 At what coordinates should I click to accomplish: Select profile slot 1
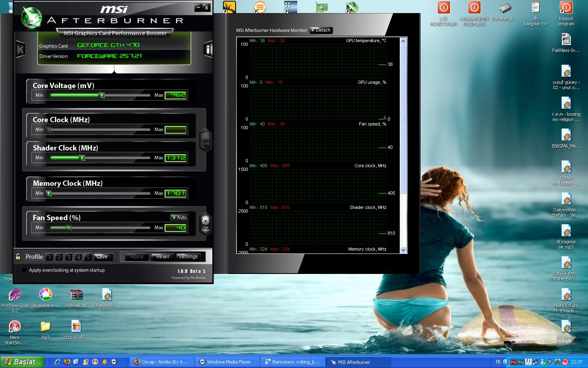[x=49, y=257]
